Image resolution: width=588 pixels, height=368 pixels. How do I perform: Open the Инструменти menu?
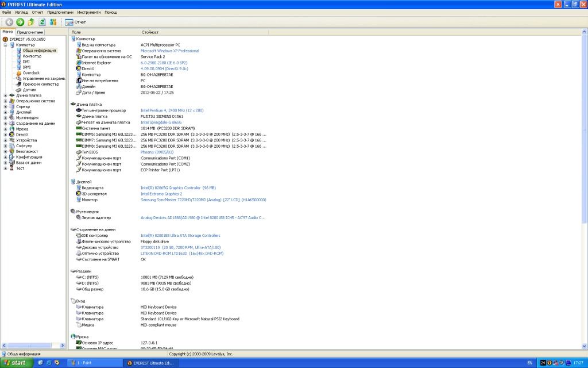89,13
